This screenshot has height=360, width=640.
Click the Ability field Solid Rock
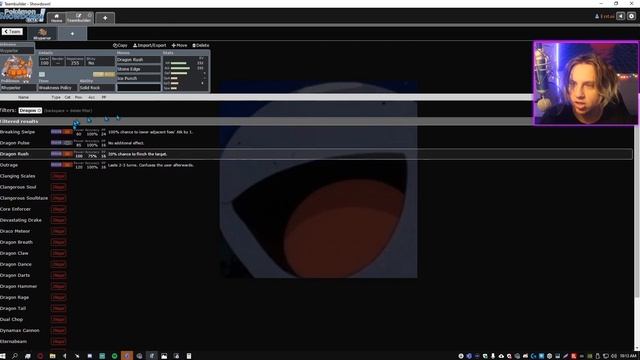[96, 88]
